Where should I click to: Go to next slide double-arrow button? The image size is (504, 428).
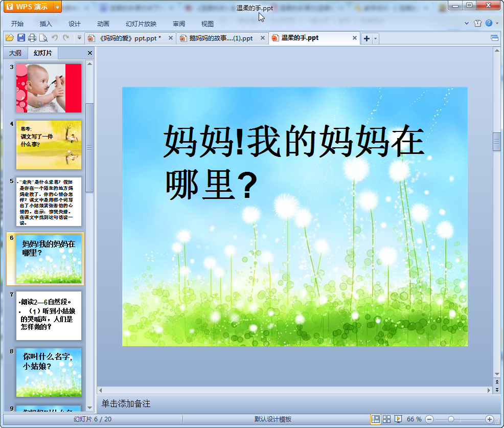click(497, 390)
